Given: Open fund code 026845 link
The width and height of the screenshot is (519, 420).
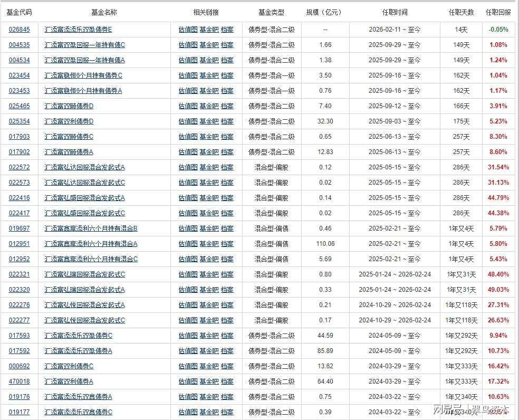Looking at the screenshot, I should click(x=19, y=30).
